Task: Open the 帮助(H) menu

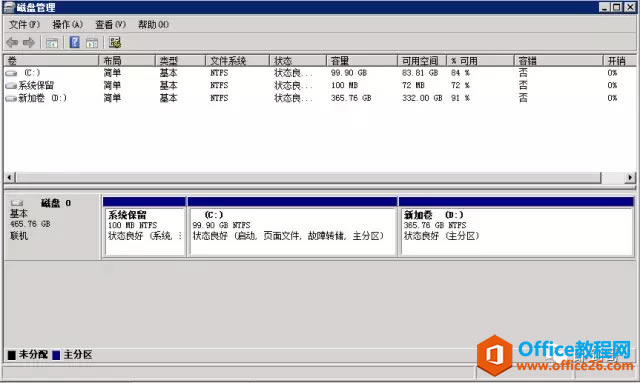Action: (x=153, y=24)
